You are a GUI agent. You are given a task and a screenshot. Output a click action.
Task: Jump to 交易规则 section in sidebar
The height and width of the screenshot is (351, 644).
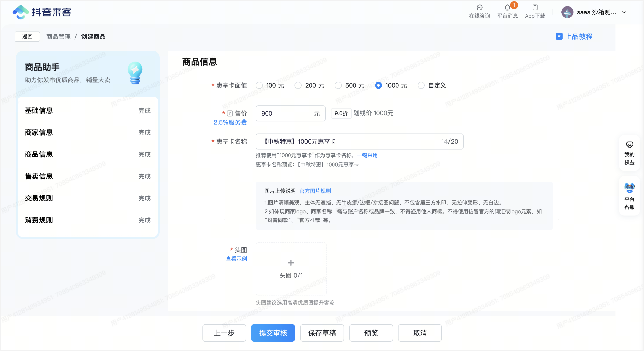[x=39, y=198]
